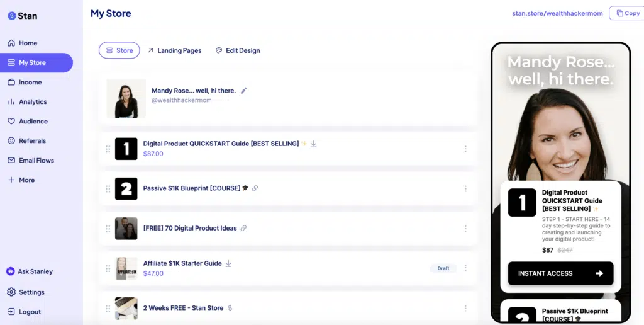This screenshot has height=325, width=644.
Task: Click drag handle of Digital Product QUICKSTART Guide
Action: [x=108, y=149]
